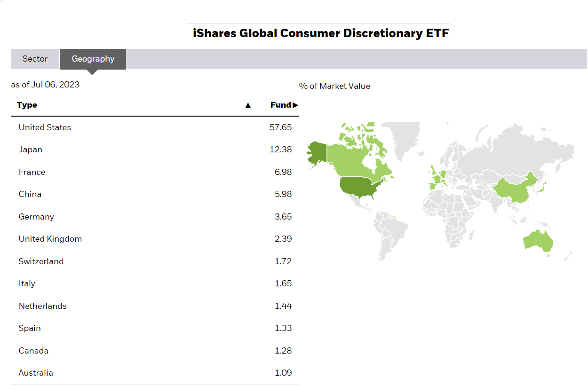The height and width of the screenshot is (386, 588).
Task: Click the 3.65 fund value
Action: click(x=283, y=217)
